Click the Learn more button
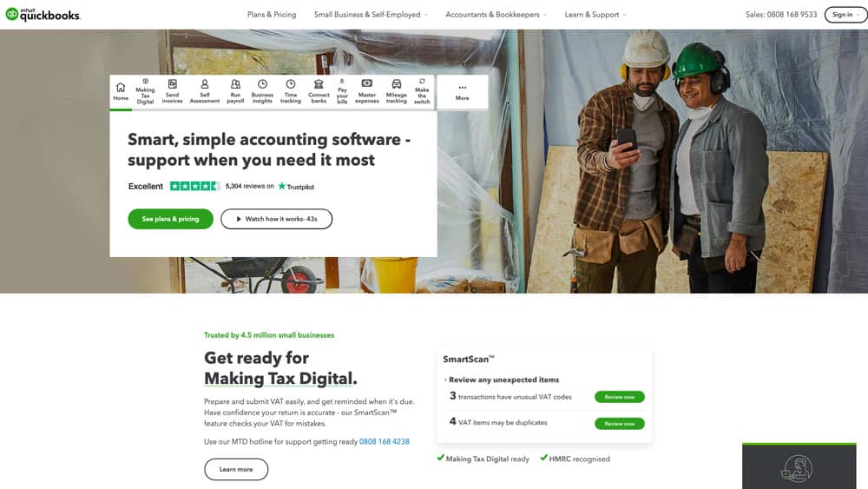 click(236, 469)
